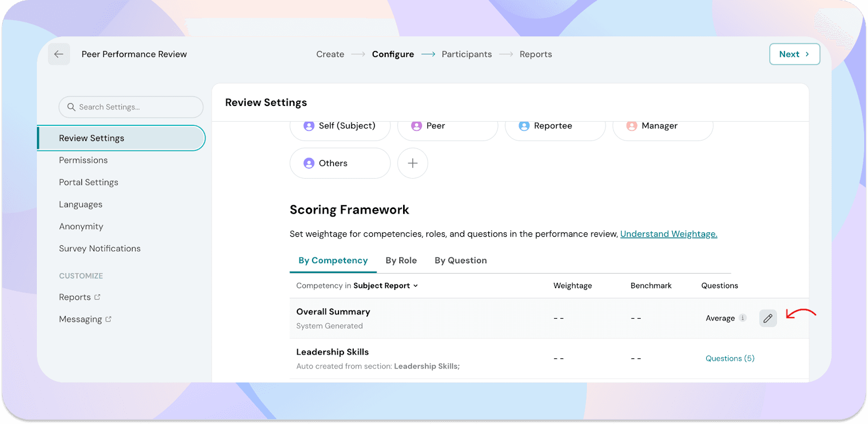Click external link icon beside Messaging
This screenshot has width=868, height=424.
point(108,319)
